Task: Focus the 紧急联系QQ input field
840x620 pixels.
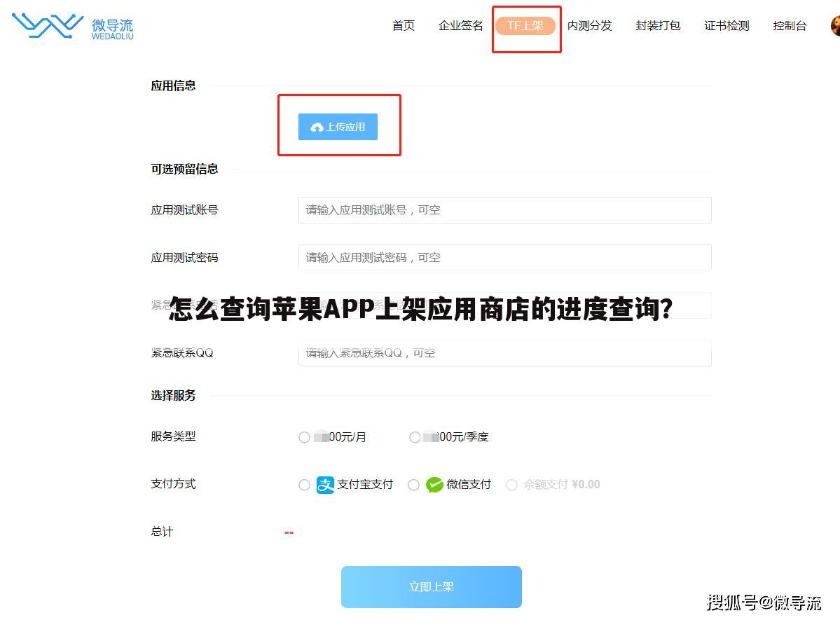Action: 504,353
